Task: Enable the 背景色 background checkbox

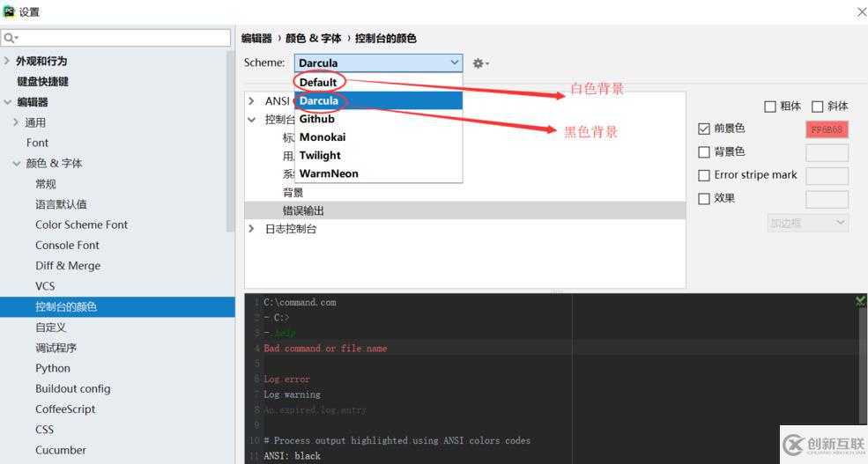Action: pyautogui.click(x=704, y=152)
